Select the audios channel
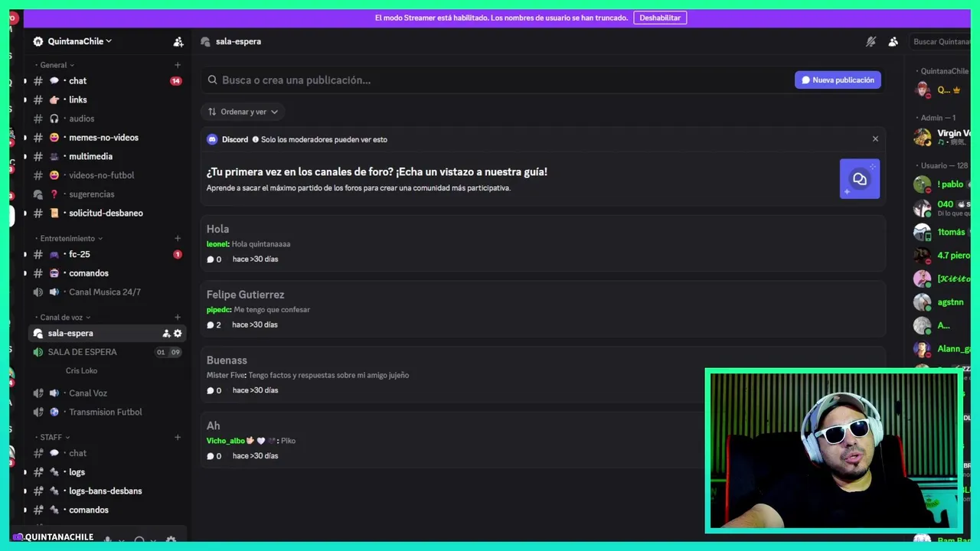This screenshot has height=551, width=980. pyautogui.click(x=107, y=119)
